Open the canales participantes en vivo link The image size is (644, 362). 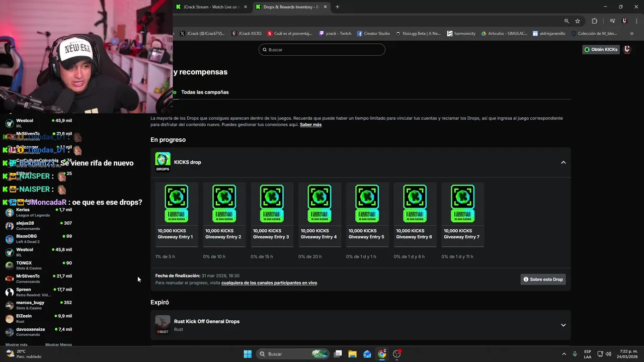pyautogui.click(x=269, y=283)
